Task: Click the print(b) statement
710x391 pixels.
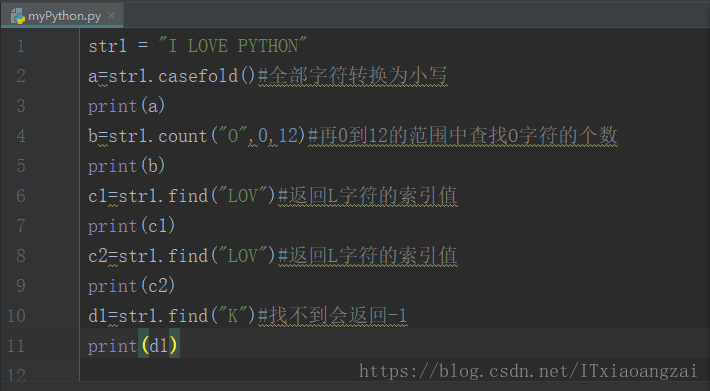Action: point(127,166)
